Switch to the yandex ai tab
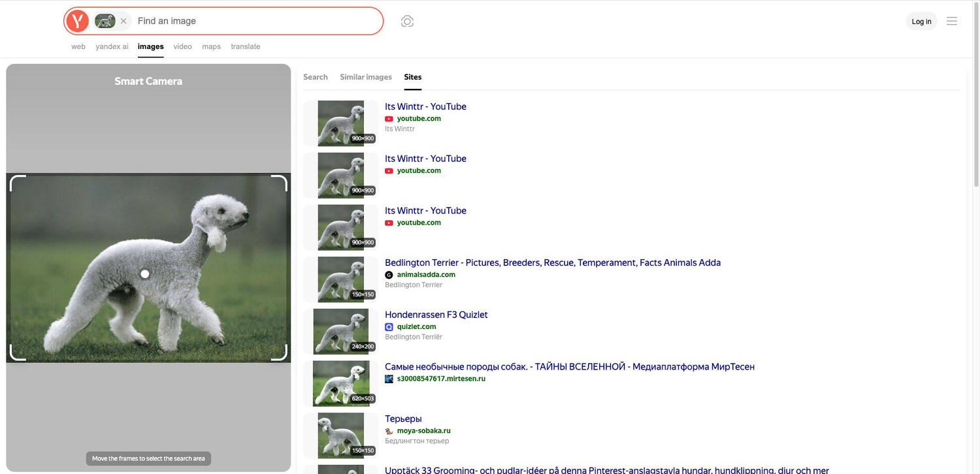This screenshot has height=474, width=980. point(112,46)
